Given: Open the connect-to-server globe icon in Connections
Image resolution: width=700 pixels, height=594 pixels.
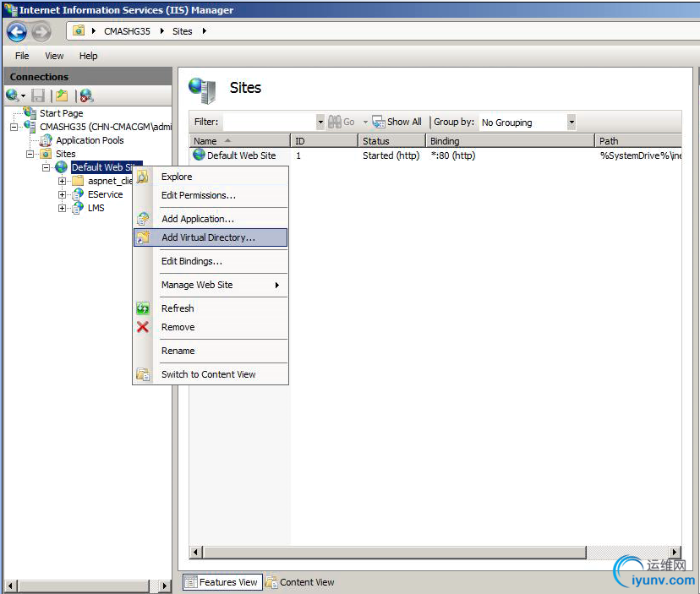Looking at the screenshot, I should pyautogui.click(x=12, y=95).
